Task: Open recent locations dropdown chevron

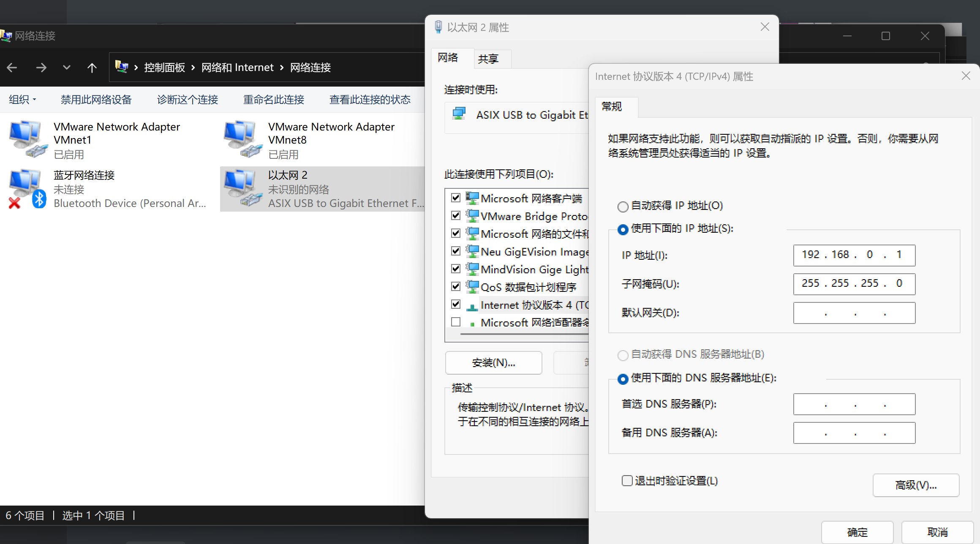Action: coord(66,68)
